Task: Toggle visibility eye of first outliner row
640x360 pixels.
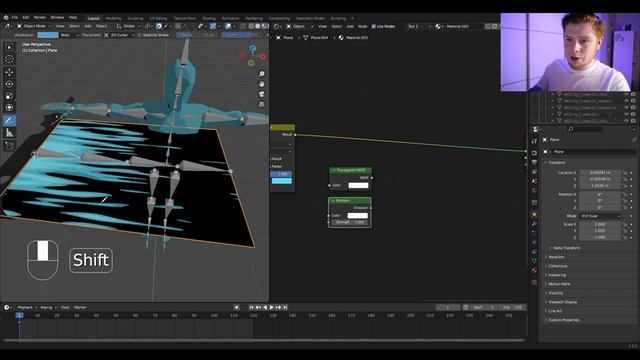Action: click(626, 94)
